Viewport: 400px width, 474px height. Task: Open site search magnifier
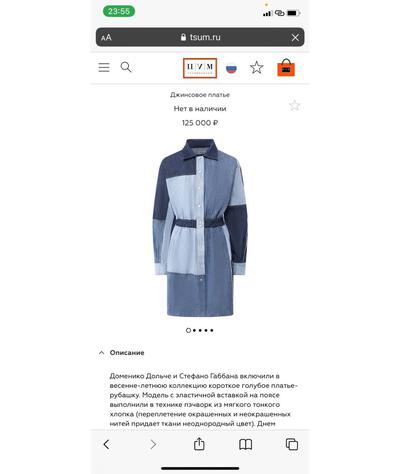point(126,67)
